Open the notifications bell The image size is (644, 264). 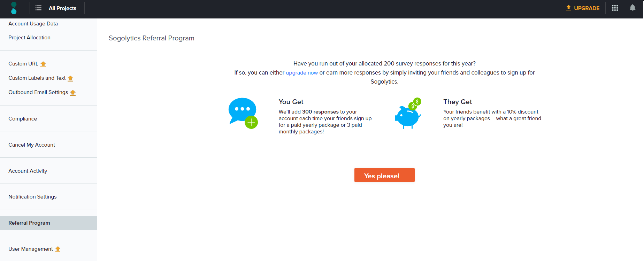point(632,8)
